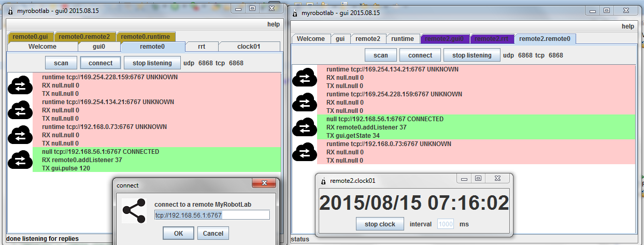Open the remote0.runtime tab
The width and height of the screenshot is (644, 245).
(x=146, y=37)
